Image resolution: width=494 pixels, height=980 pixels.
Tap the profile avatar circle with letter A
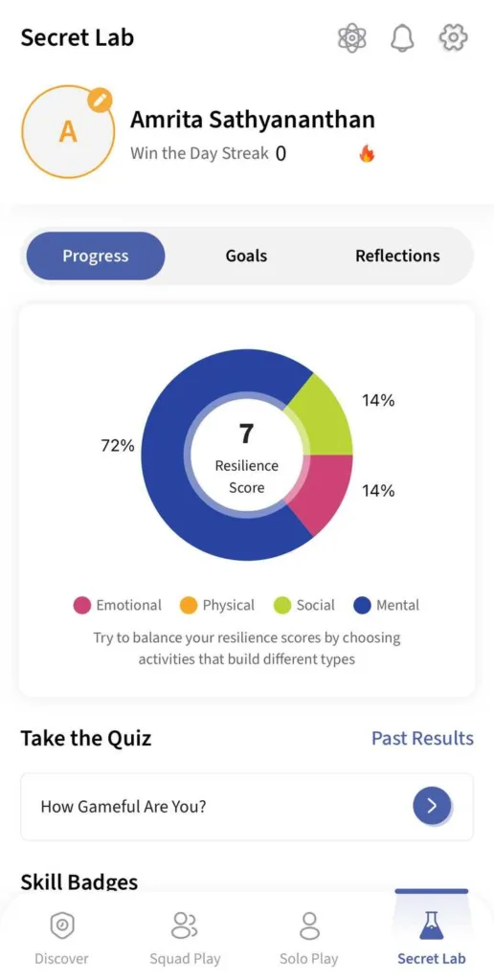click(68, 132)
